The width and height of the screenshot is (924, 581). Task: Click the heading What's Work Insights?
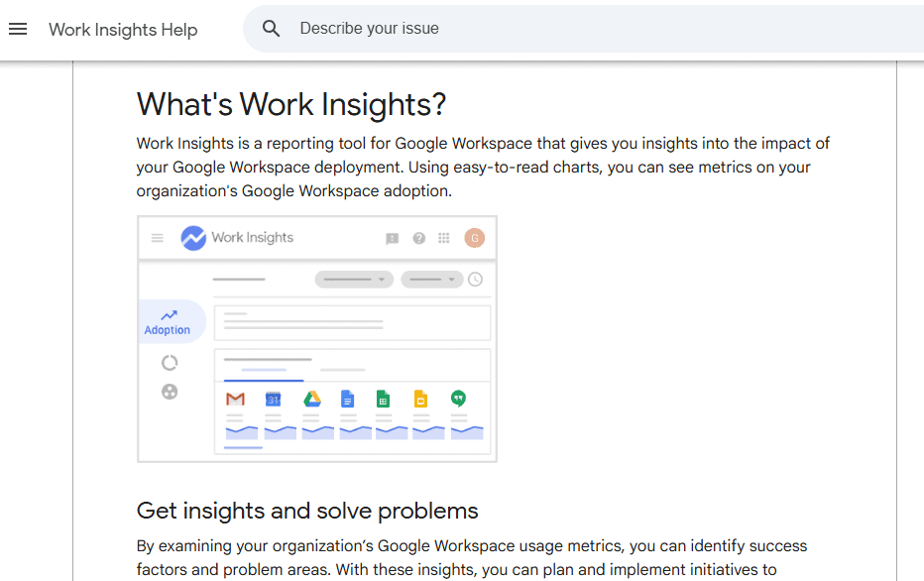291,105
